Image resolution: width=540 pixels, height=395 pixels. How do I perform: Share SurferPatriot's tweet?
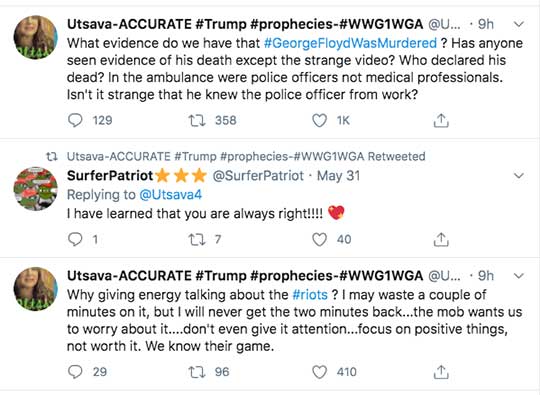pyautogui.click(x=441, y=239)
